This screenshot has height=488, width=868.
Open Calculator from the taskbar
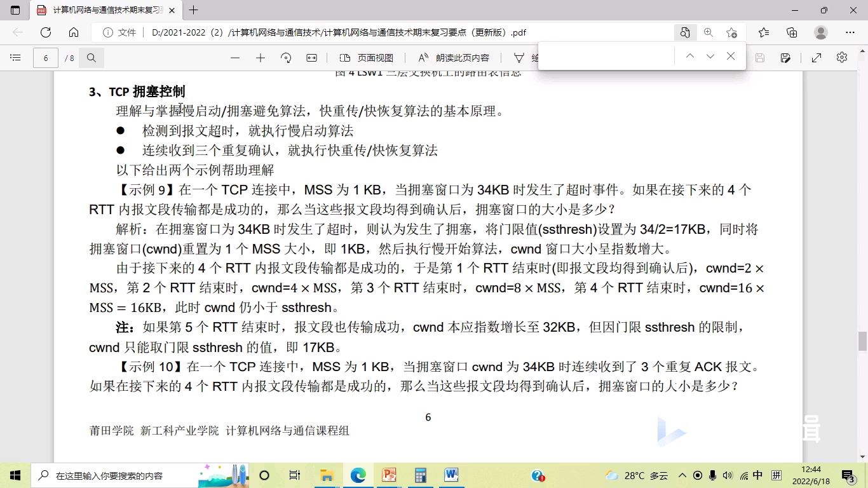[x=420, y=475]
